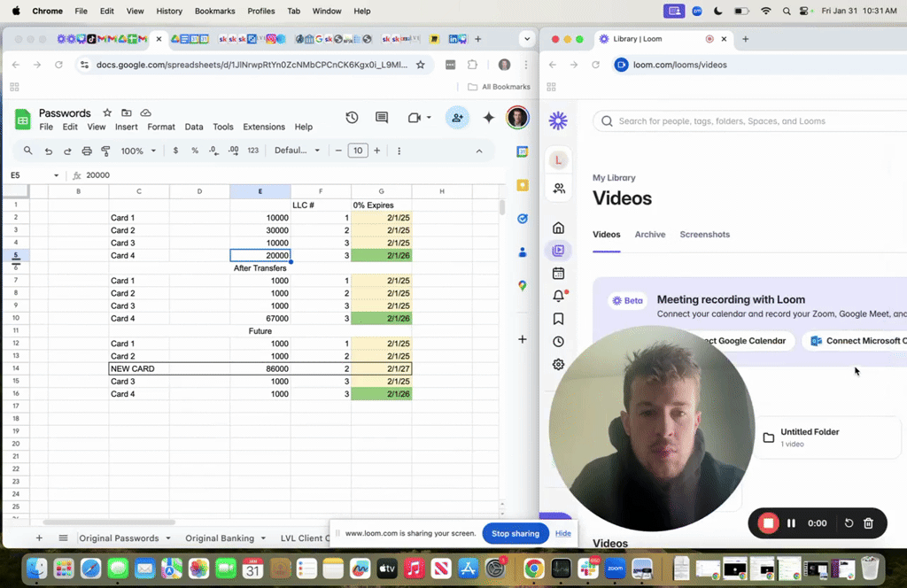This screenshot has width=907, height=588.
Task: Decrease decimal places in toolbar
Action: [x=214, y=151]
